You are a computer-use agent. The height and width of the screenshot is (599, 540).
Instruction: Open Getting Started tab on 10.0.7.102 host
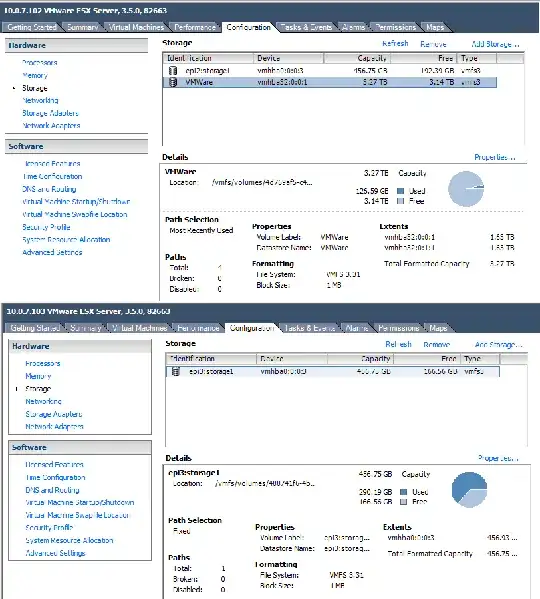coord(32,27)
